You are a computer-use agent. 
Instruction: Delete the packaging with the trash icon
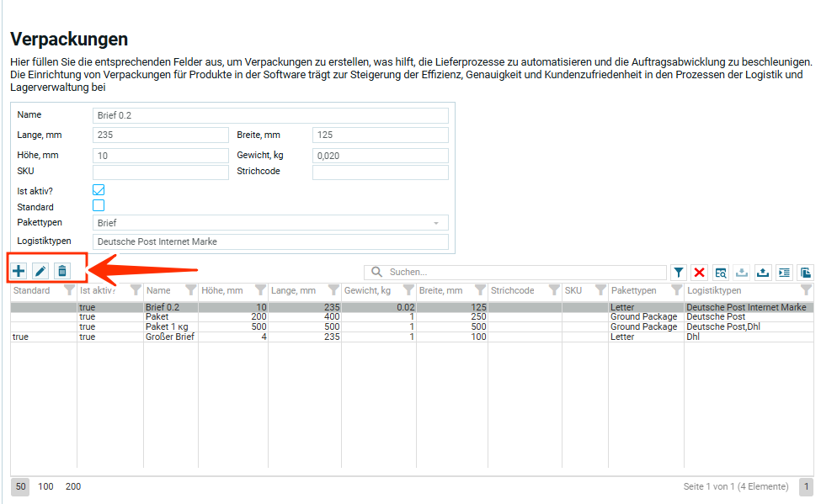(61, 271)
